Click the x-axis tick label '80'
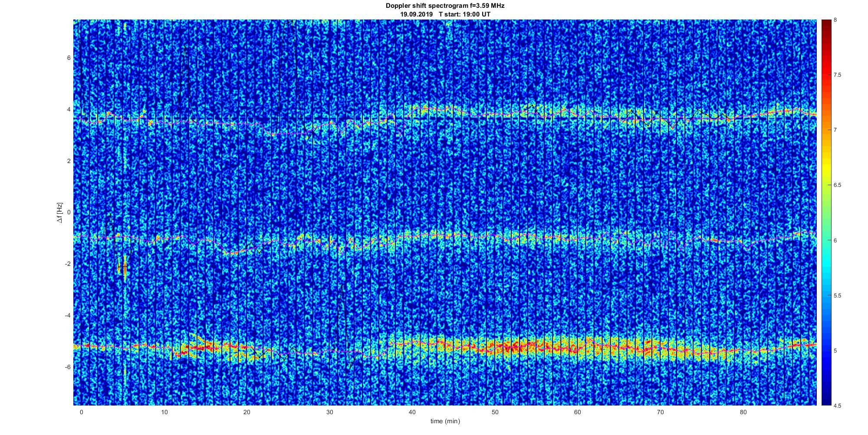Viewport: 868px width, 435px height. click(743, 412)
